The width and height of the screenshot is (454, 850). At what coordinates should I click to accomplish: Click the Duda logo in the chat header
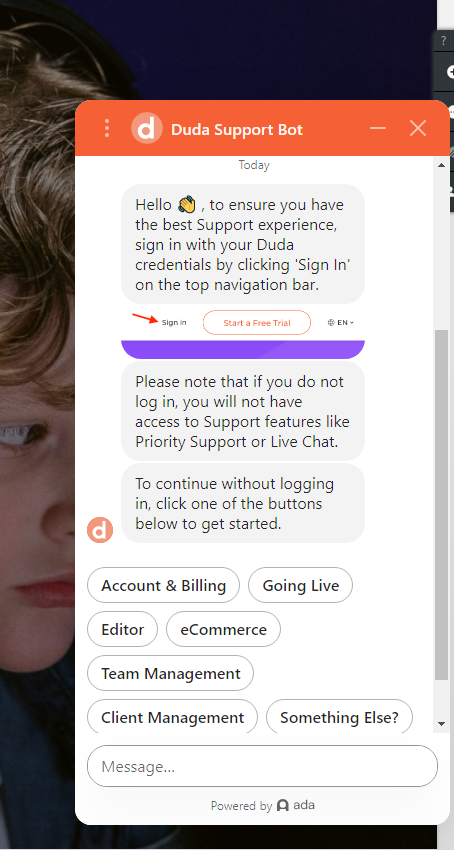[x=146, y=128]
